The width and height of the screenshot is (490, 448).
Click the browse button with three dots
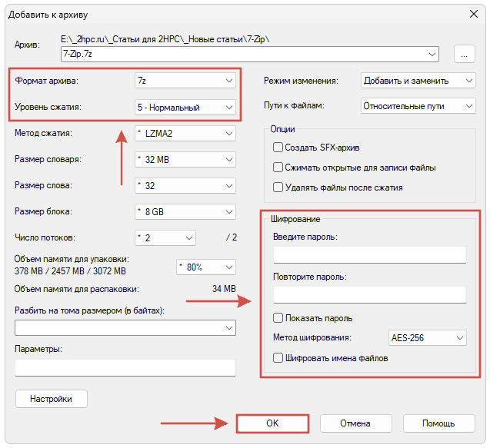point(464,54)
